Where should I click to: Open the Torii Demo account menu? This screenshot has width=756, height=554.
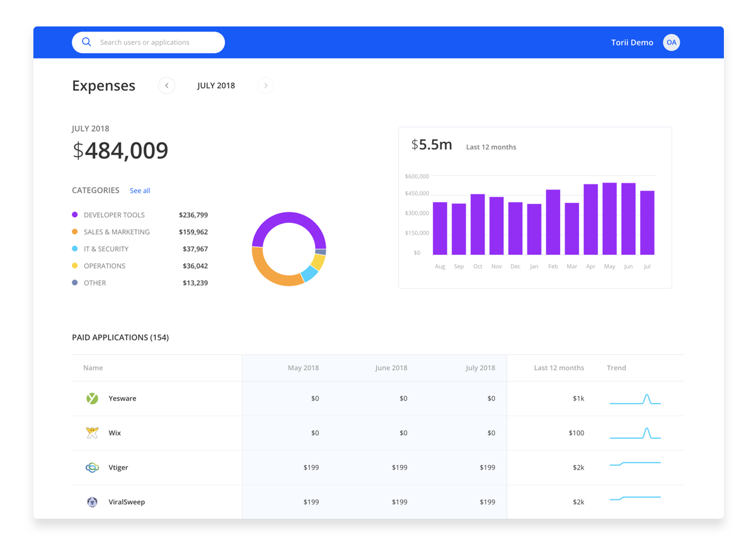coord(632,42)
